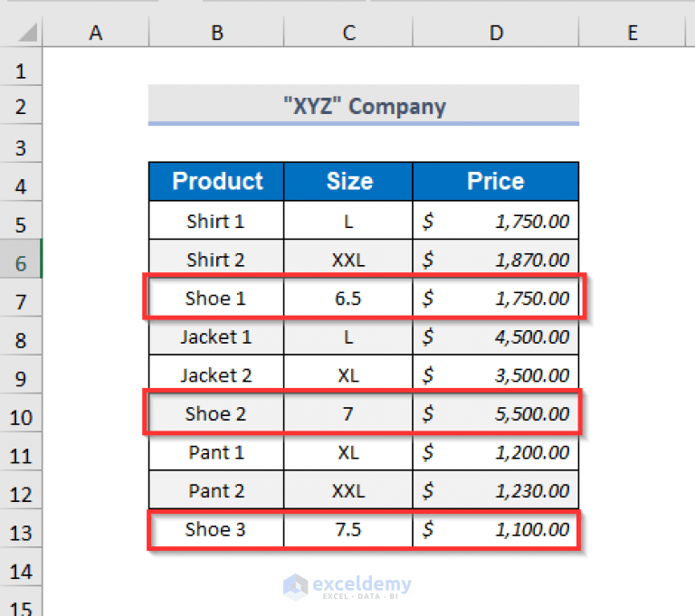Screen dimensions: 695x616
Task: Select the Shirt 1 cell
Action: pos(216,220)
